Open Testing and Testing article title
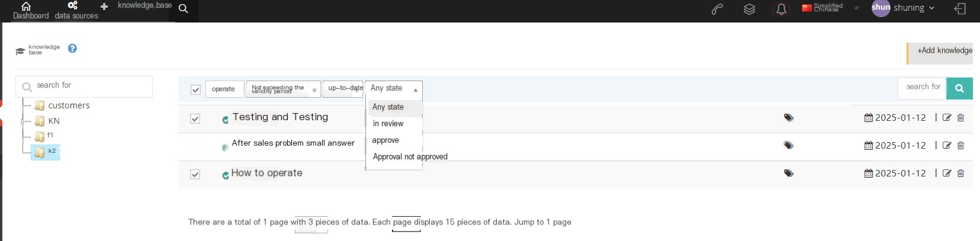 coord(280,117)
